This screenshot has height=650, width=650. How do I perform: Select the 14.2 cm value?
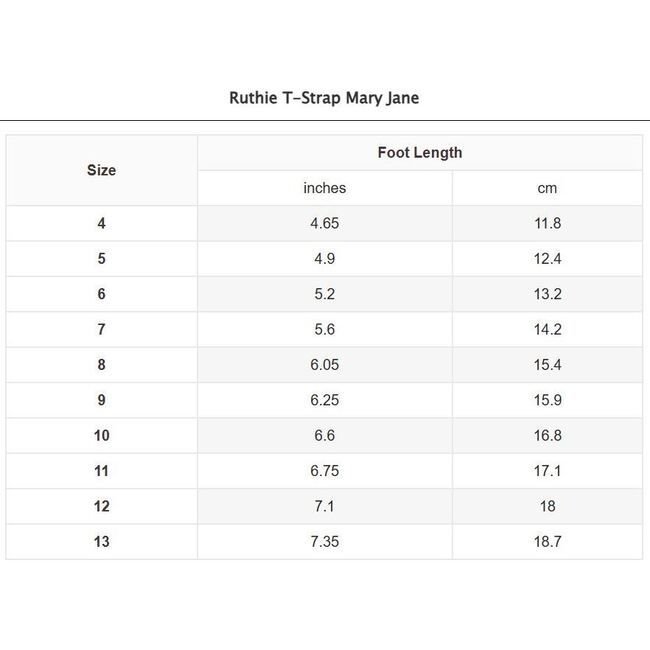(x=547, y=329)
